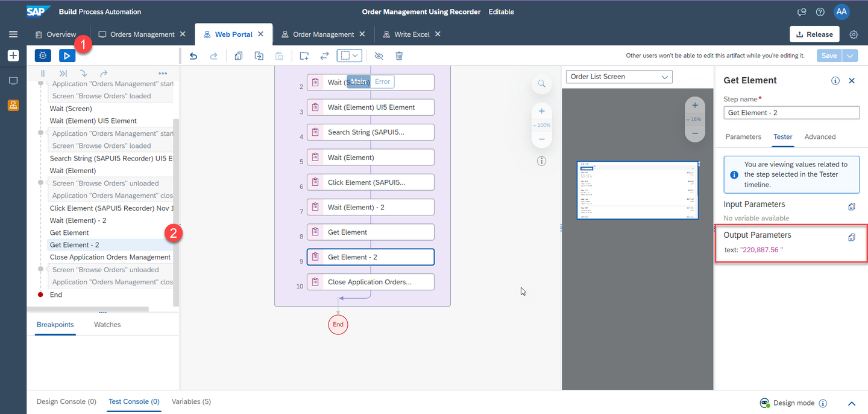This screenshot has height=414, width=868.
Task: Click the canvas information icon
Action: (542, 161)
